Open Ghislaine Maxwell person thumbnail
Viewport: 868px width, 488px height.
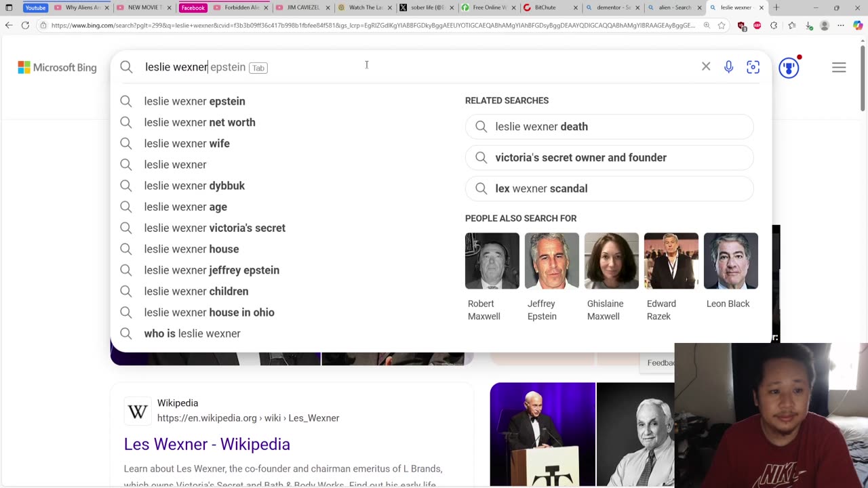612,261
